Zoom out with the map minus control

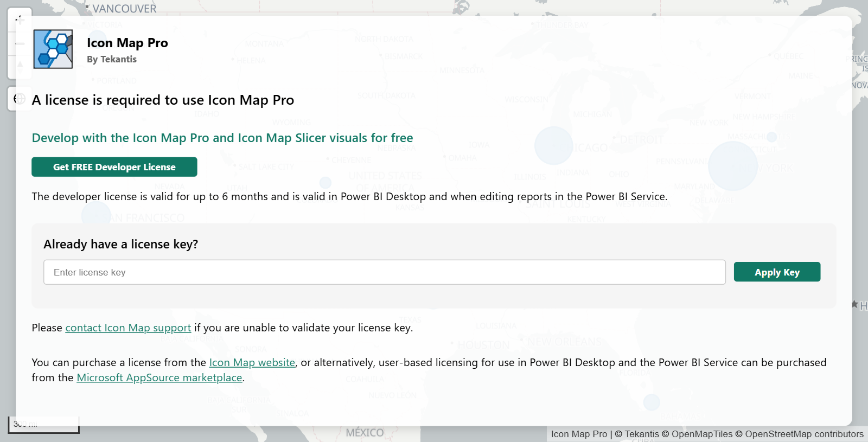click(x=20, y=43)
